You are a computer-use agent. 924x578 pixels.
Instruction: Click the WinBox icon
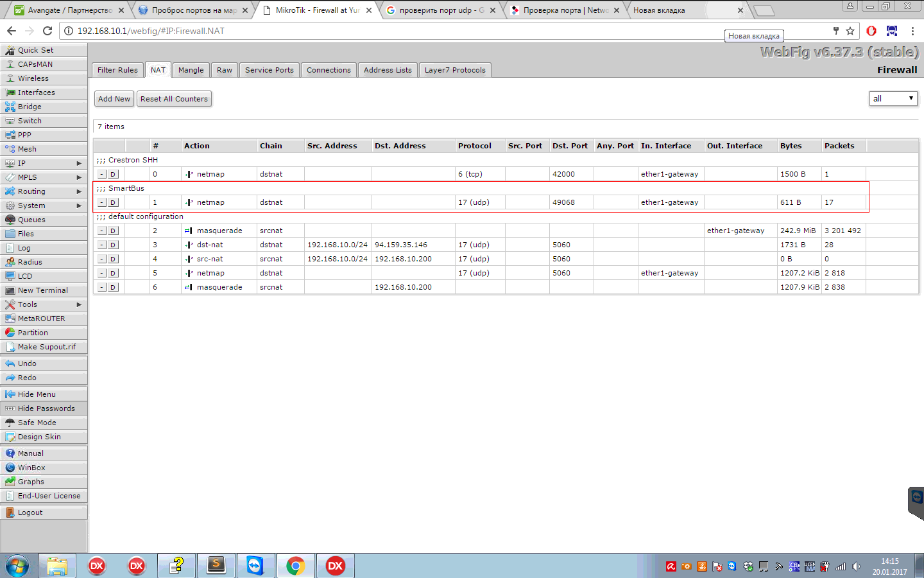point(10,468)
